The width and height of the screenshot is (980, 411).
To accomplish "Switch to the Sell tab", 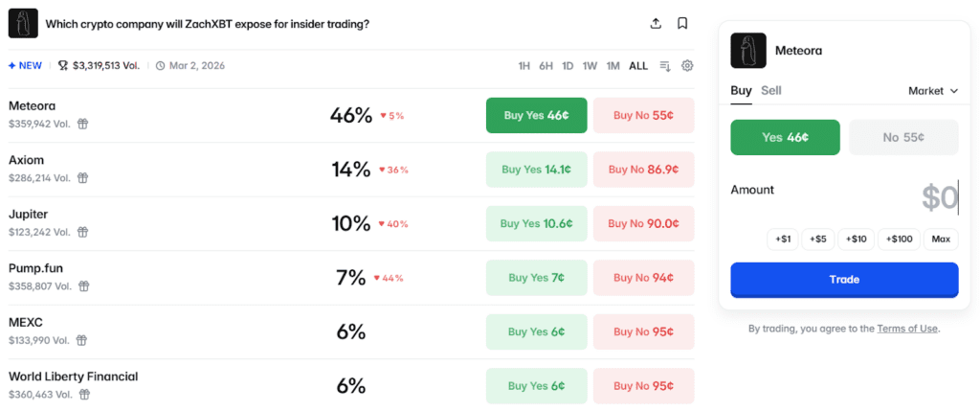I will point(770,91).
